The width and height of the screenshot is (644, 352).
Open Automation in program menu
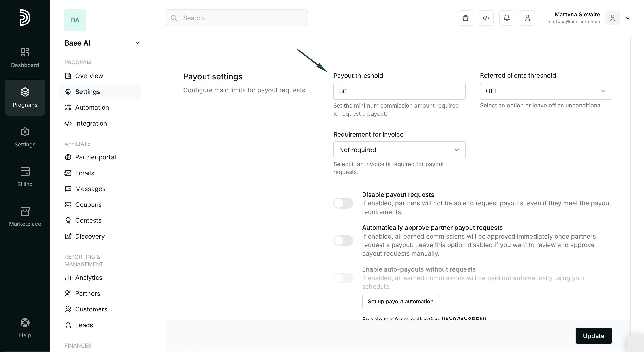[92, 107]
